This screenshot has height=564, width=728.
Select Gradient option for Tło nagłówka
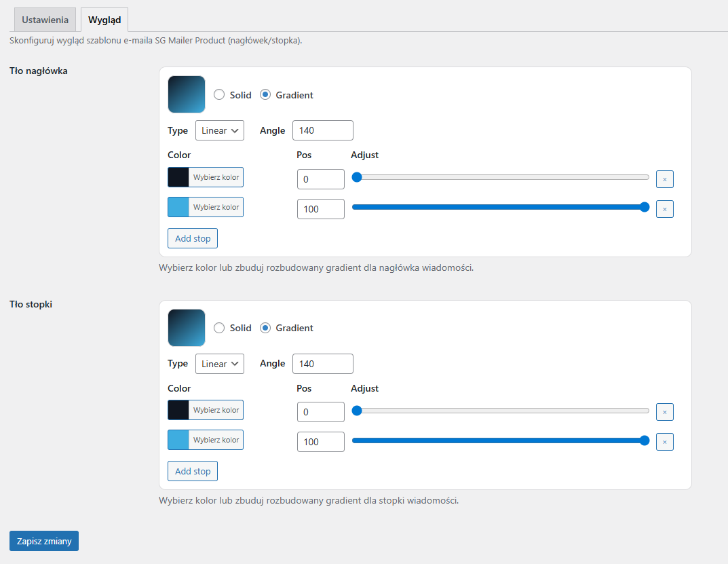pos(265,95)
